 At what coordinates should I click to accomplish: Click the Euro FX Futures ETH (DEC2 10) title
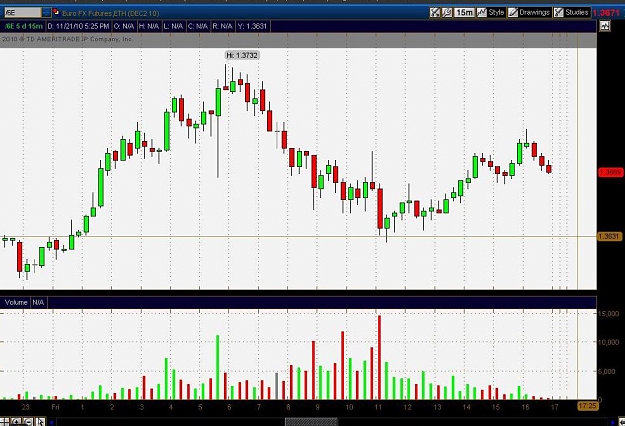click(x=110, y=13)
